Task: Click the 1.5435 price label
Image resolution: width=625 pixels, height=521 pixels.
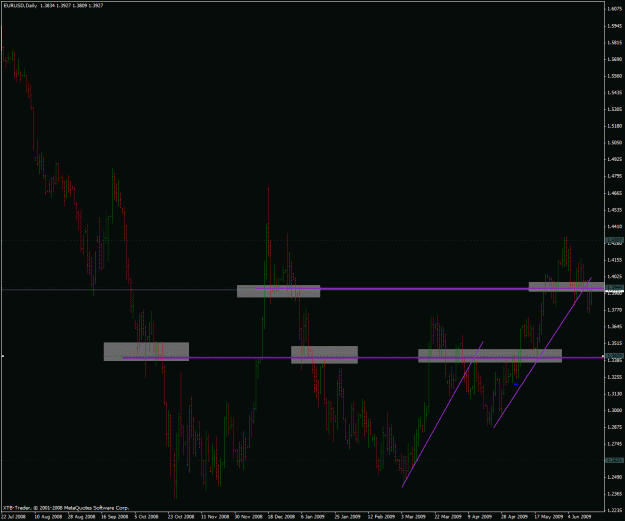Action: point(614,92)
